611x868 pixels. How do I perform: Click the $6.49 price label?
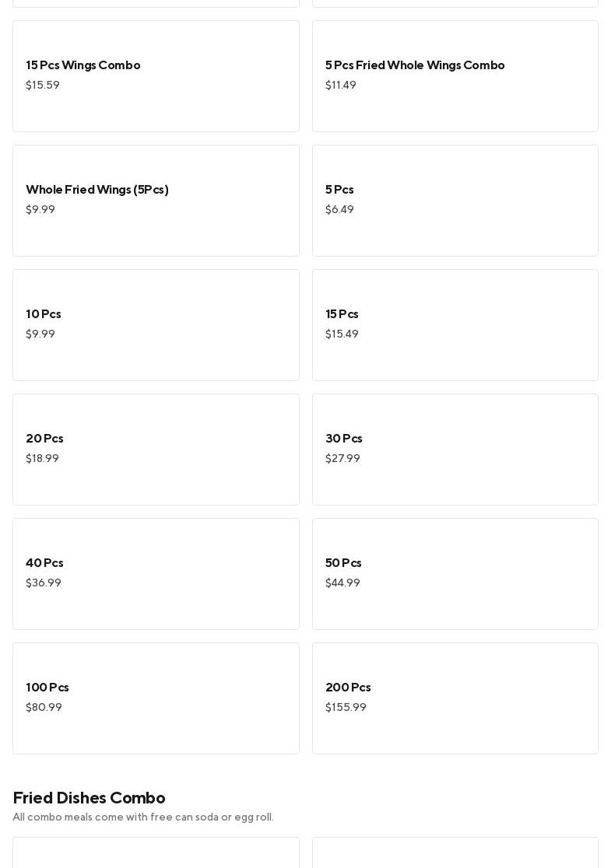pyautogui.click(x=339, y=210)
